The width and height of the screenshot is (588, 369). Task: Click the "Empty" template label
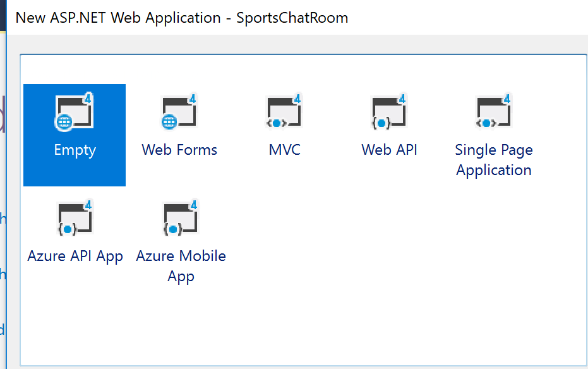pyautogui.click(x=75, y=150)
